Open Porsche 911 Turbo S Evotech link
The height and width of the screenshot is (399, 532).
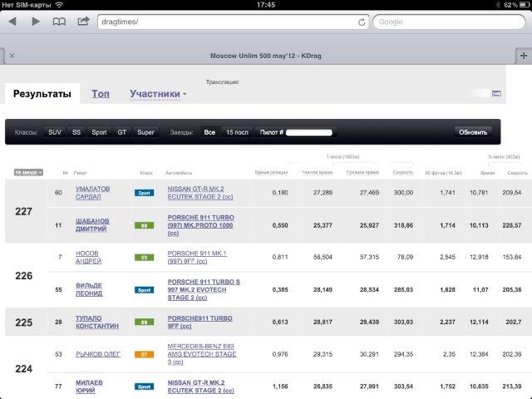tap(204, 289)
